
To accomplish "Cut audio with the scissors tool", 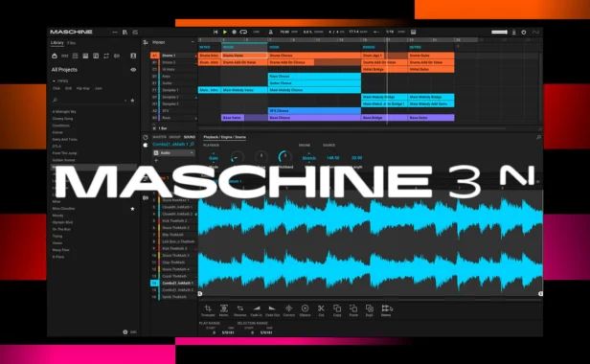I will click(x=321, y=308).
